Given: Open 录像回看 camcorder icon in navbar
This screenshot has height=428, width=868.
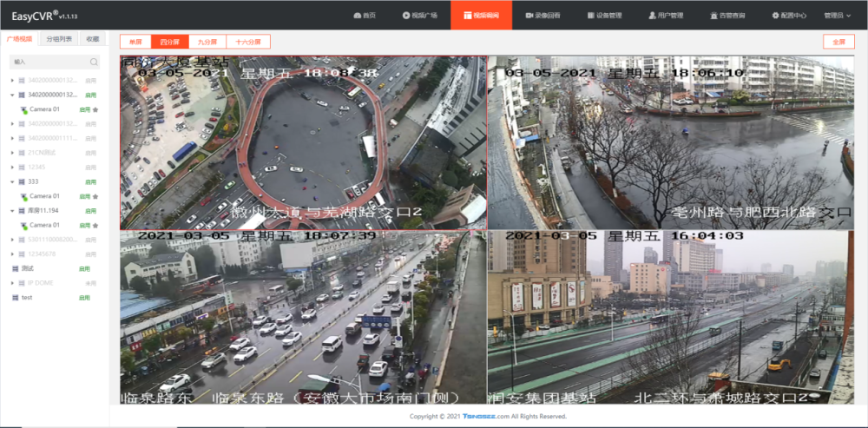Looking at the screenshot, I should point(529,16).
